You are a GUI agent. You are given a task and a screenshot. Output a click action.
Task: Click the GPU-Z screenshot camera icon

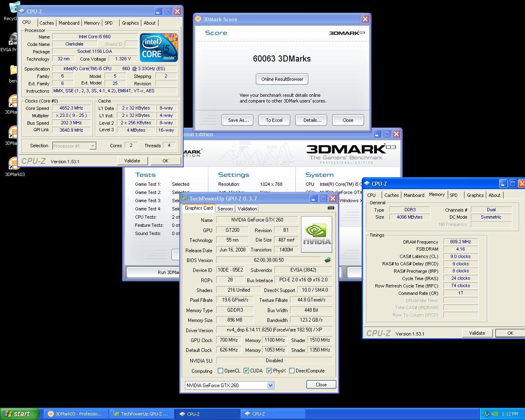[331, 208]
